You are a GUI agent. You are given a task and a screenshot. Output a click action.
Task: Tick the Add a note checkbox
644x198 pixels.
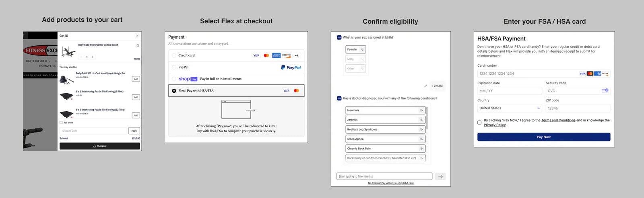[61, 122]
